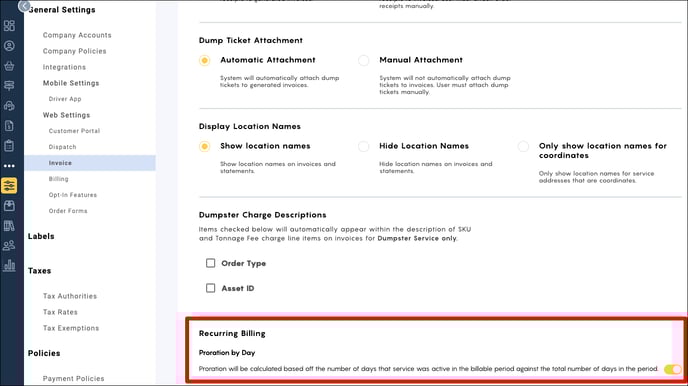Open Web Settings section
This screenshot has width=688, height=386.
(66, 115)
